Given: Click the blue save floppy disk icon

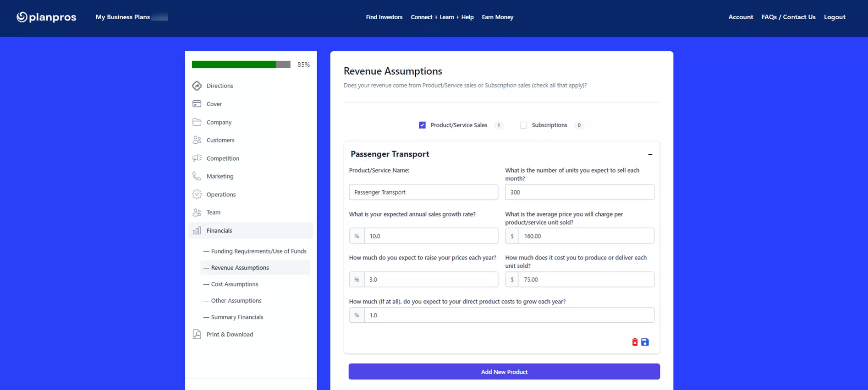Looking at the screenshot, I should (x=645, y=342).
